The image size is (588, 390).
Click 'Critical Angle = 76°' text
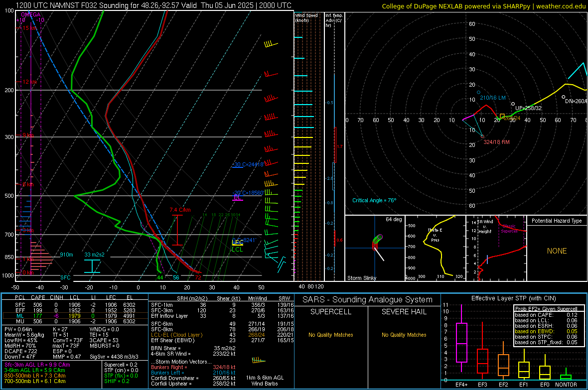tap(374, 200)
